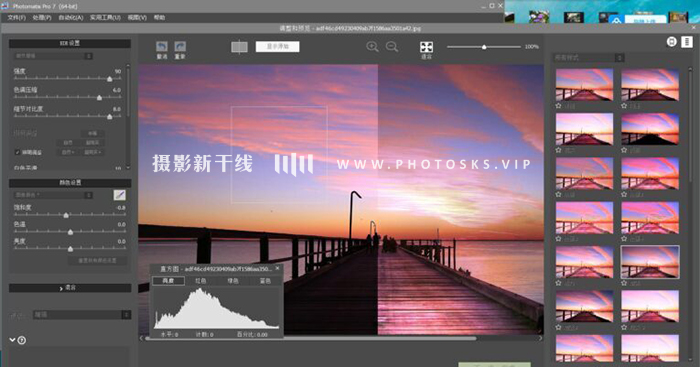Open the HDR method dropdown
700x367 pixels.
tap(52, 56)
